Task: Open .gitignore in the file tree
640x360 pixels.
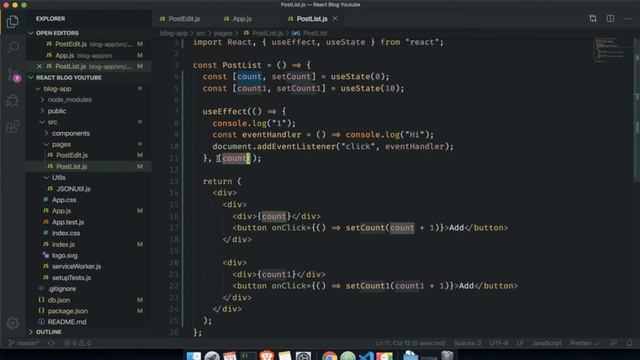Action: 62,289
